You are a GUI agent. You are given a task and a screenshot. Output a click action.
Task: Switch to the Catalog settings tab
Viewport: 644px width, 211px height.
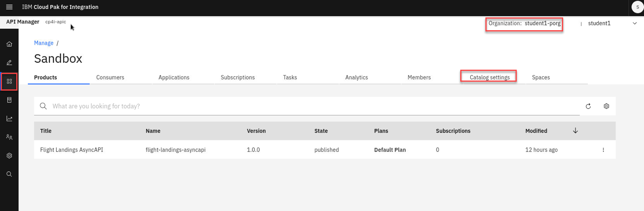489,78
